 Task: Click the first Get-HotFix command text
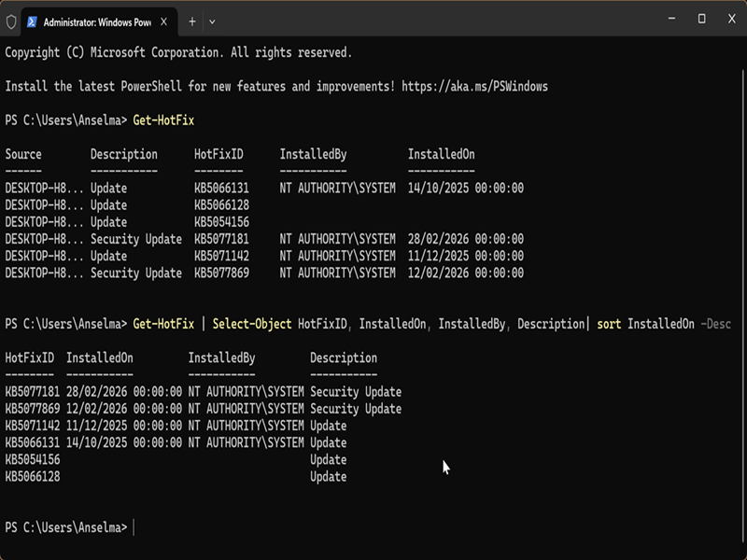pyautogui.click(x=163, y=120)
